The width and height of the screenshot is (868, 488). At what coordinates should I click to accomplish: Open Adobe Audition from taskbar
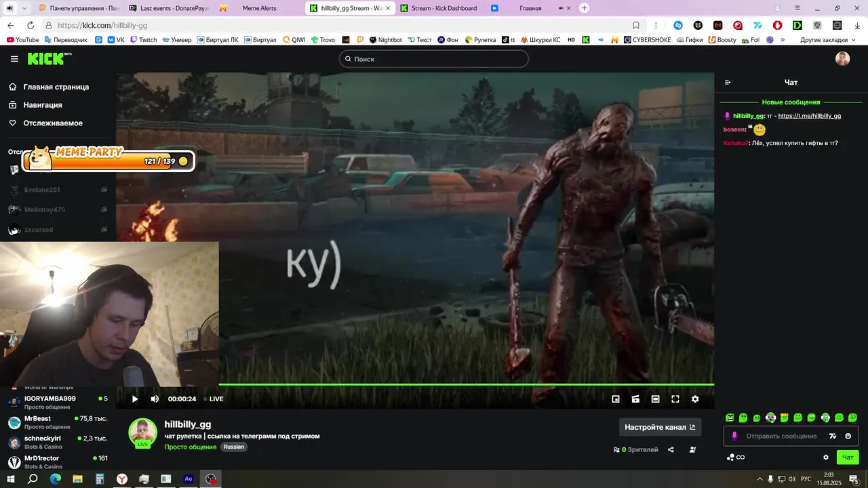[x=189, y=479]
